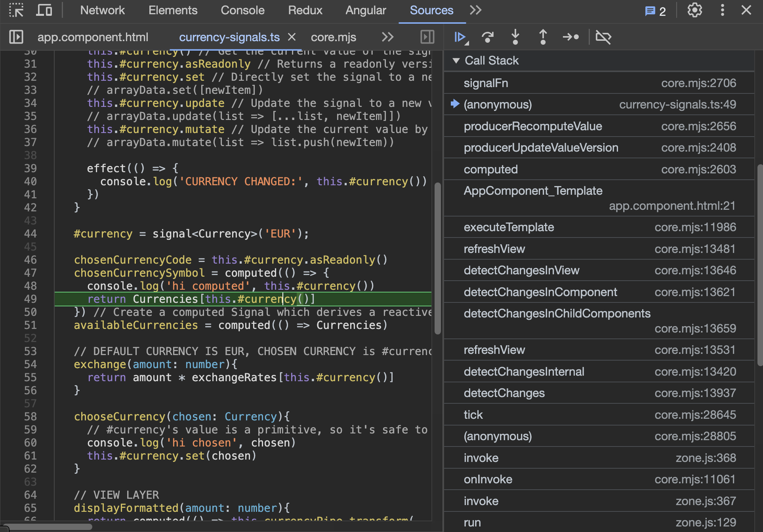Click the Step button
The width and height of the screenshot is (763, 532).
click(570, 37)
